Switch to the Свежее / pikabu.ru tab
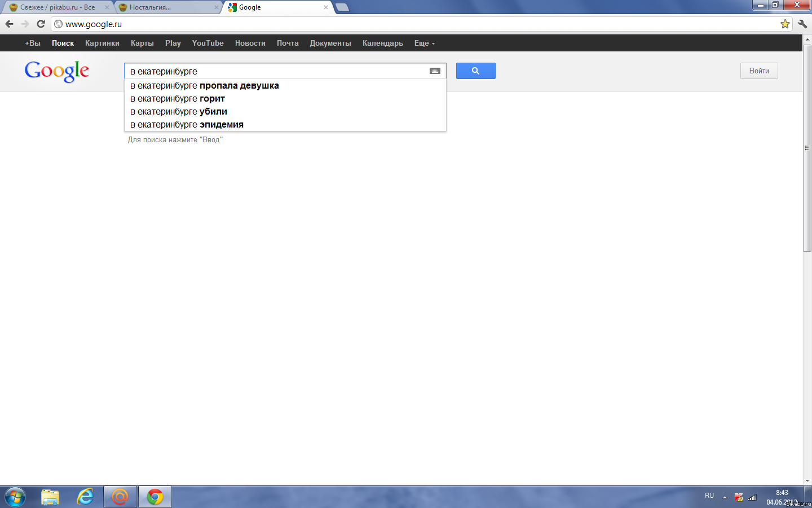The image size is (812, 508). coord(58,7)
